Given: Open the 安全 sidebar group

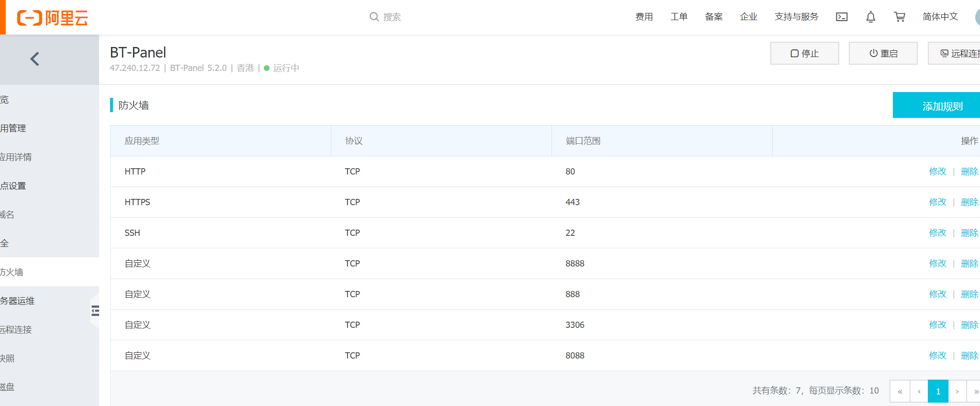Looking at the screenshot, I should (49, 243).
